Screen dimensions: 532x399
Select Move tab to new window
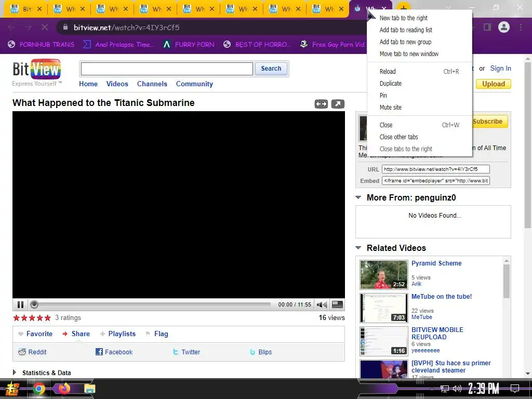click(419, 54)
